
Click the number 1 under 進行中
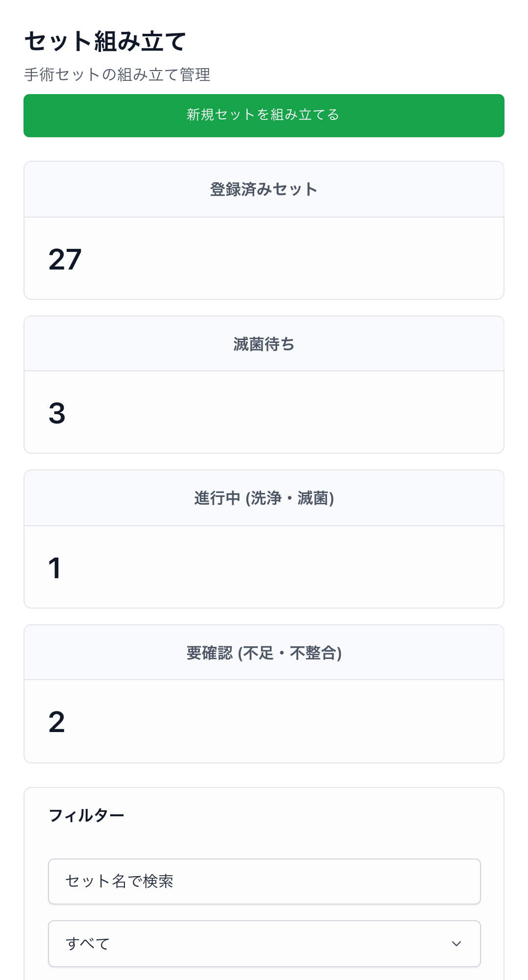(x=56, y=569)
